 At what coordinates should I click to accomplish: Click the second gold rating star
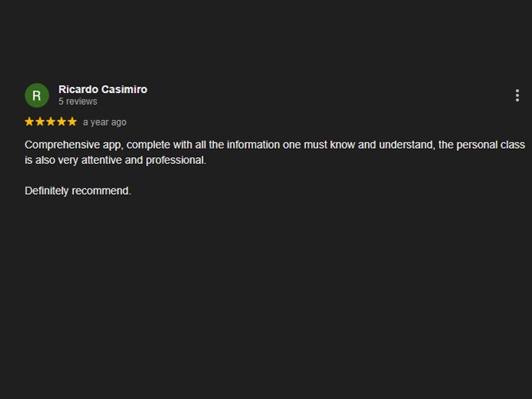pos(41,122)
